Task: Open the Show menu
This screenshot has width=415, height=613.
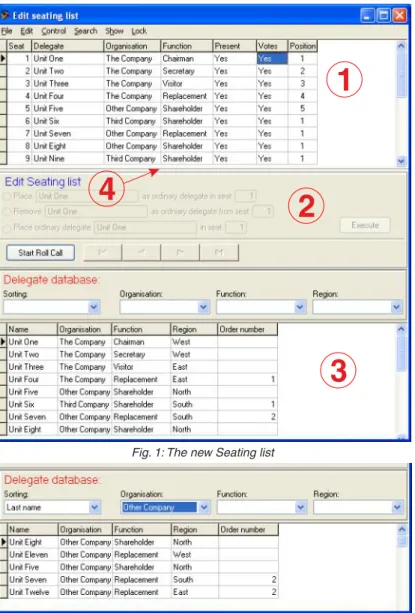Action: pyautogui.click(x=114, y=31)
